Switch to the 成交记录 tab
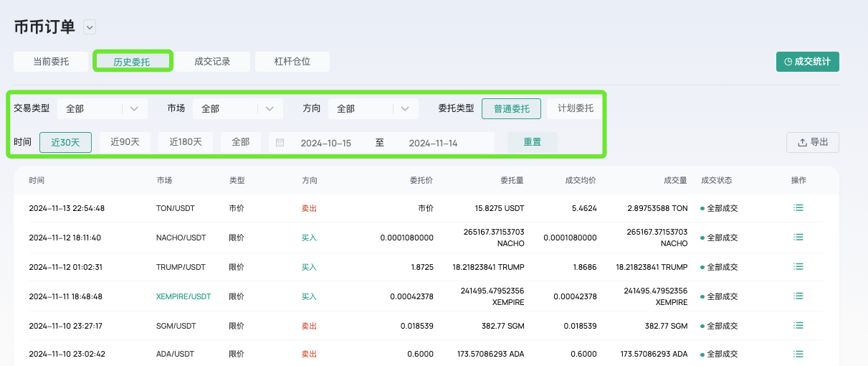This screenshot has width=868, height=366. (212, 61)
